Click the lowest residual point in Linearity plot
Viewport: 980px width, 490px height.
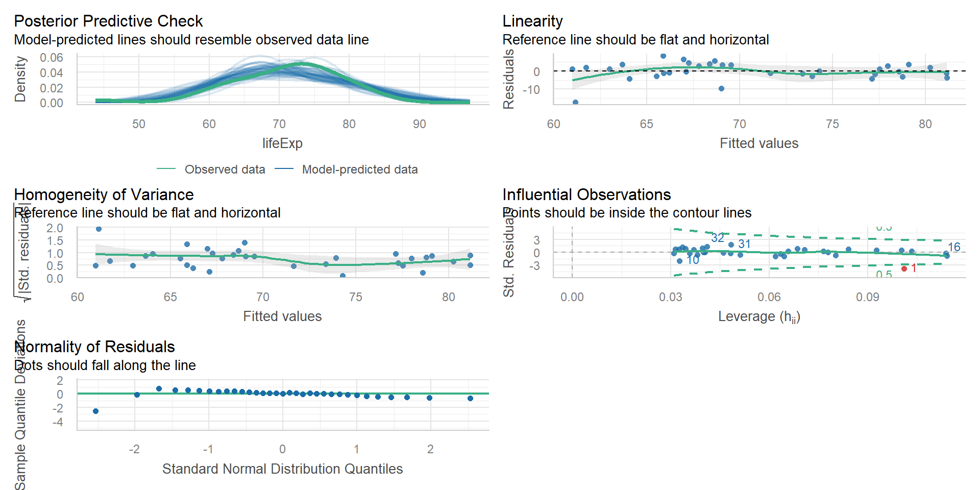575,102
